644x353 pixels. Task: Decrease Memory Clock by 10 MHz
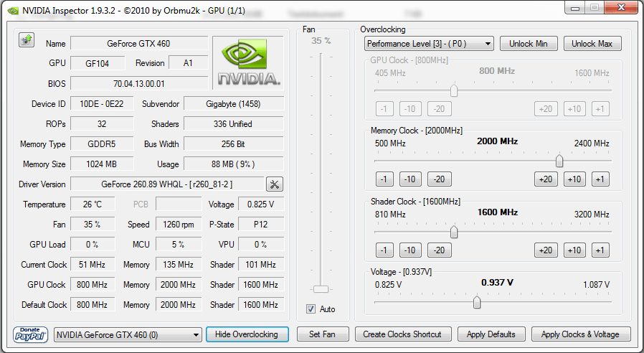click(x=410, y=179)
